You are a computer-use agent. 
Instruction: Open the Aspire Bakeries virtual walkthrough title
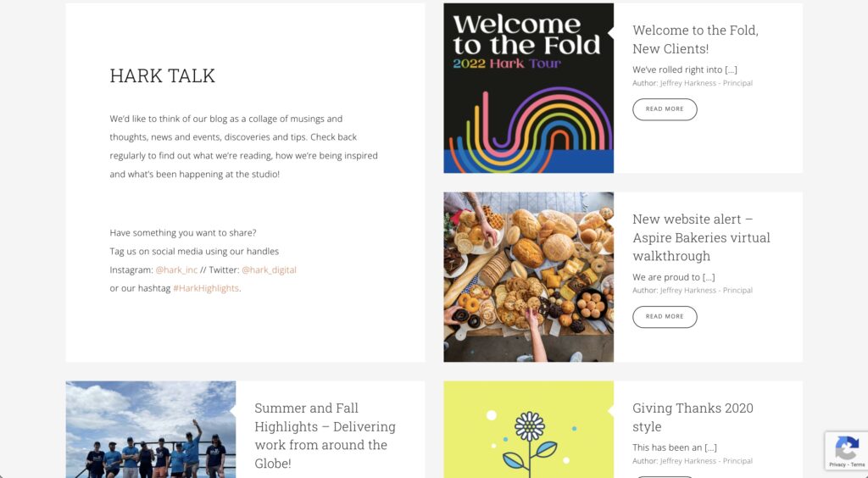pyautogui.click(x=701, y=237)
